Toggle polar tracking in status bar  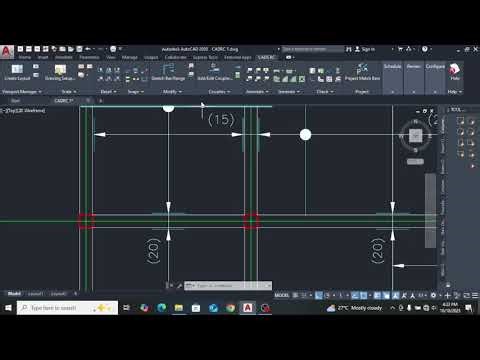point(328,295)
